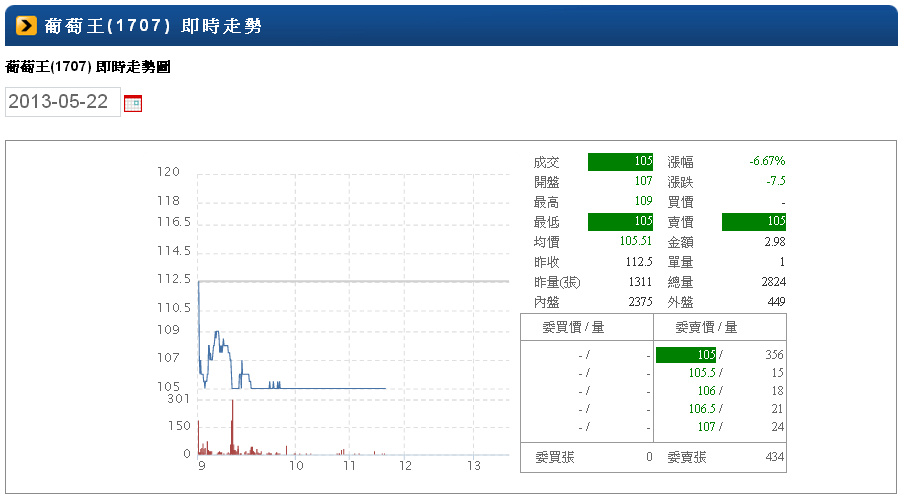The width and height of the screenshot is (906, 501).
Task: Click the 委賣張 total 434
Action: [775, 457]
